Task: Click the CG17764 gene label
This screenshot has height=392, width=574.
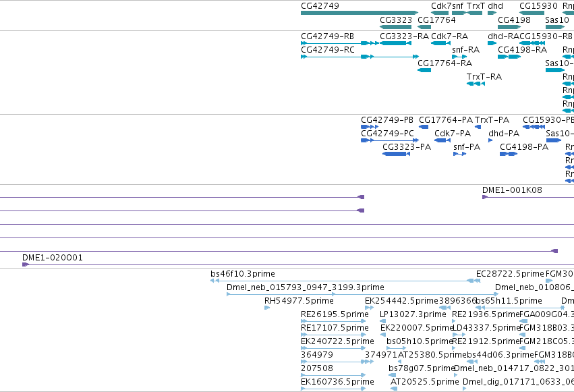Action: [436, 20]
